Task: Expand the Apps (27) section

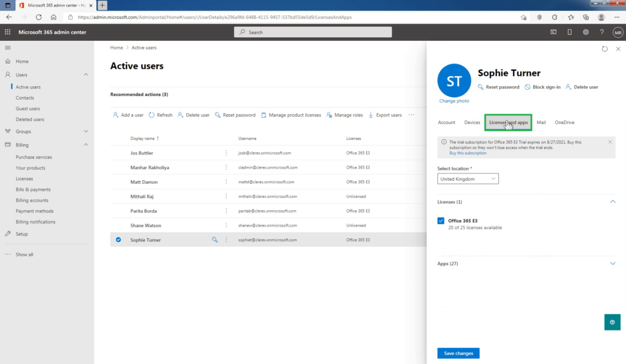Action: coord(613,263)
